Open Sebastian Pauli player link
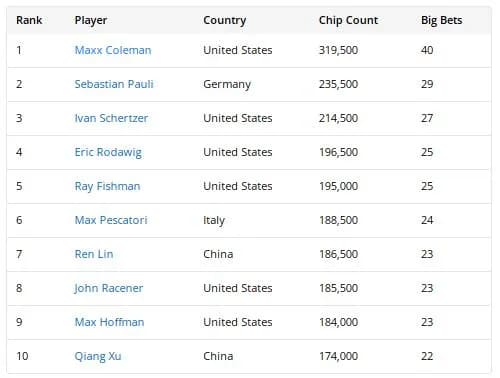The image size is (500, 378). pos(114,84)
